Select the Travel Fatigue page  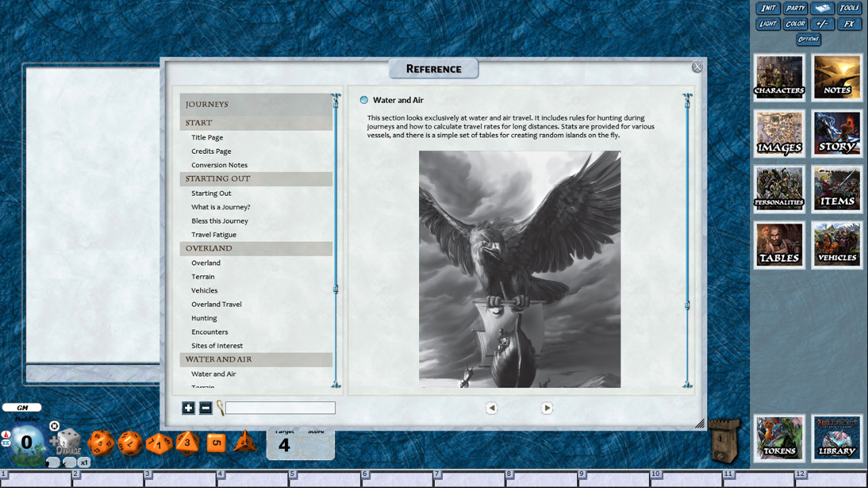point(214,235)
